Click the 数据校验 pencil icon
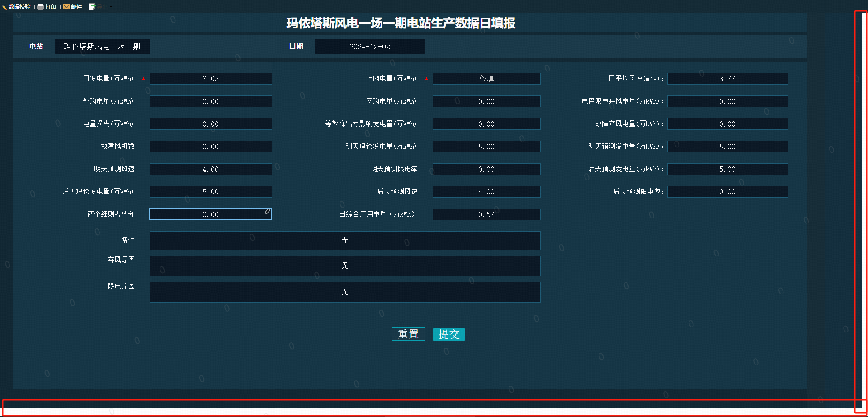868x417 pixels. pyautogui.click(x=4, y=7)
